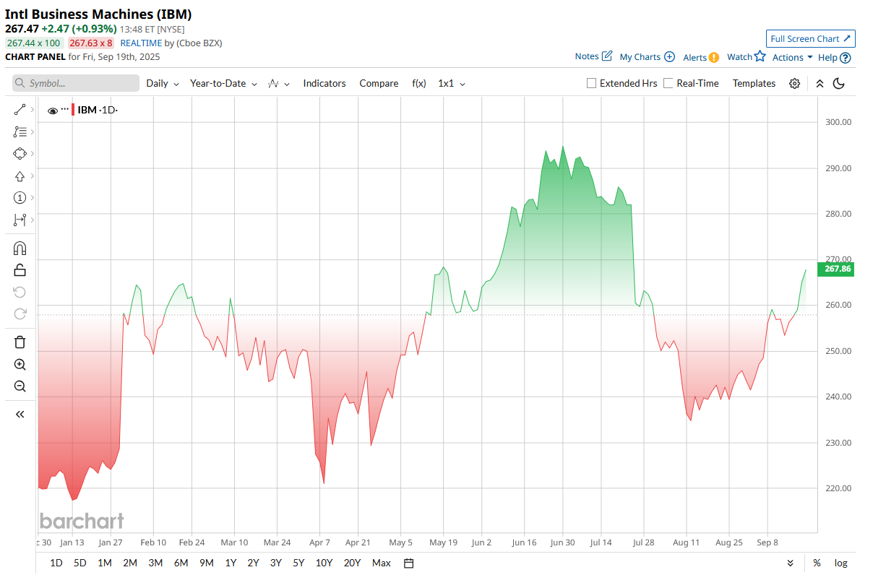
Task: Toggle IBM series visibility eye icon
Action: point(52,111)
